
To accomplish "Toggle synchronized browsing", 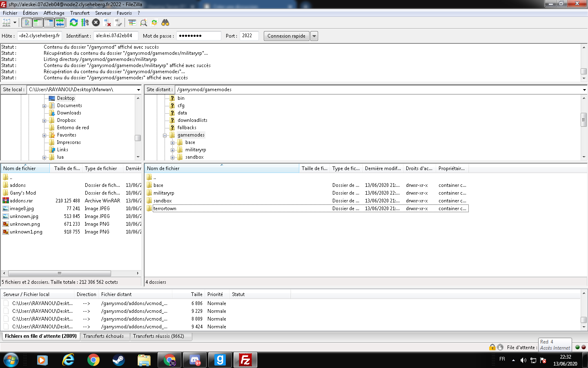I will click(154, 22).
